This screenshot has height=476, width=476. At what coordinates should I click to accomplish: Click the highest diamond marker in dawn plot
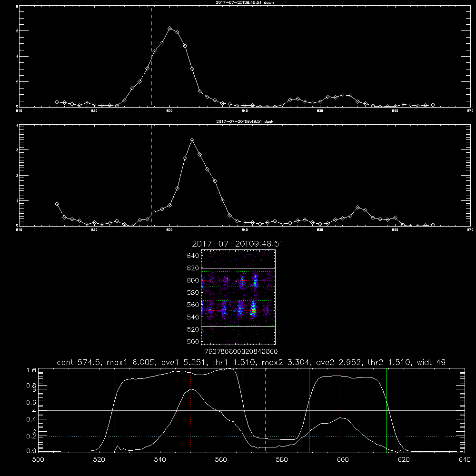170,28
